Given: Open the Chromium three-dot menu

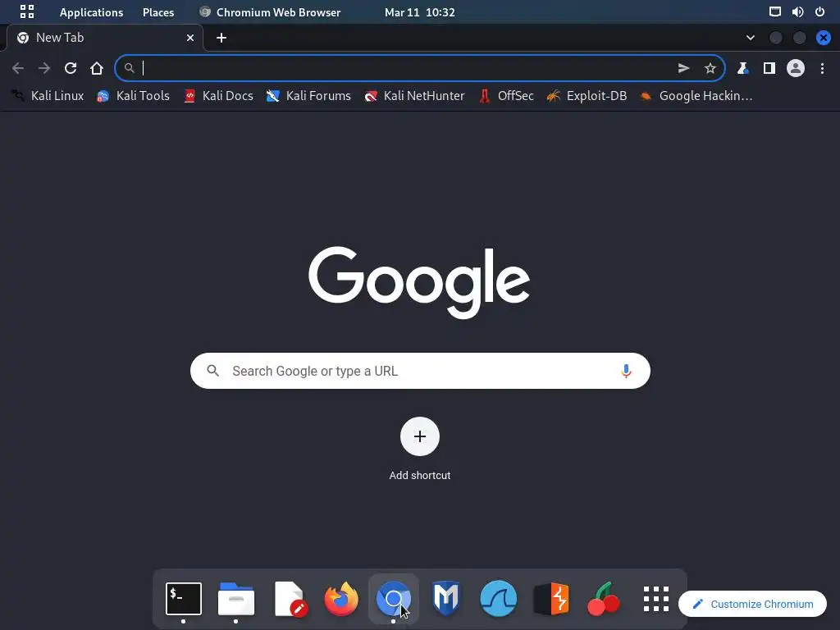Looking at the screenshot, I should click(822, 68).
